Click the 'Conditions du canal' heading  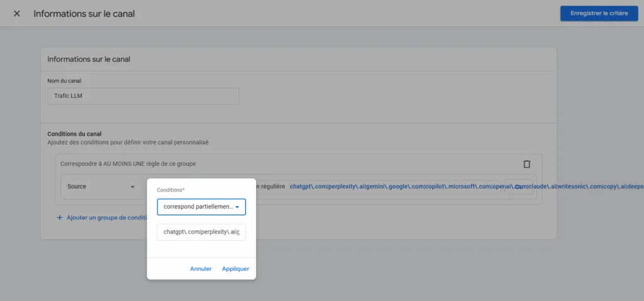74,134
